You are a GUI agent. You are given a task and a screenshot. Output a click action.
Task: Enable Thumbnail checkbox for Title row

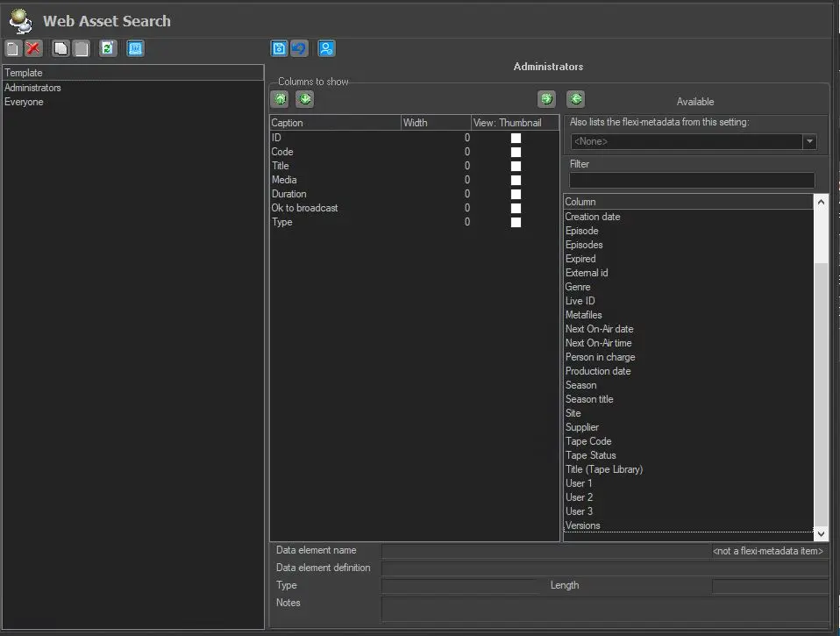[x=516, y=166]
